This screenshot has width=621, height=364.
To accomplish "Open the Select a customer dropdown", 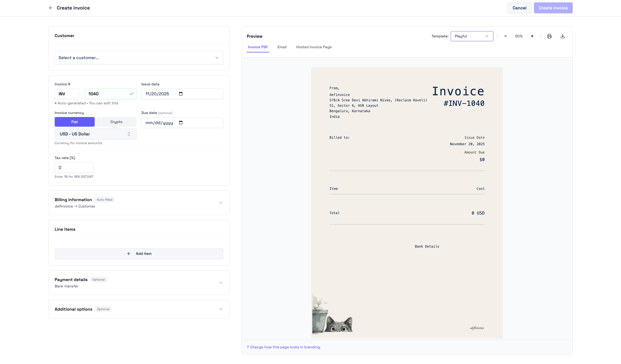I will pyautogui.click(x=139, y=58).
